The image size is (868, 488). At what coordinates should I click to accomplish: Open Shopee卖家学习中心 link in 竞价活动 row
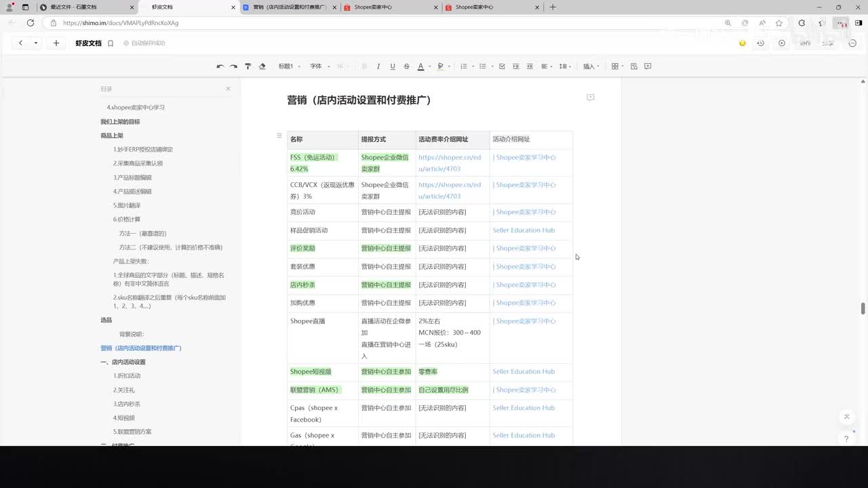click(524, 212)
